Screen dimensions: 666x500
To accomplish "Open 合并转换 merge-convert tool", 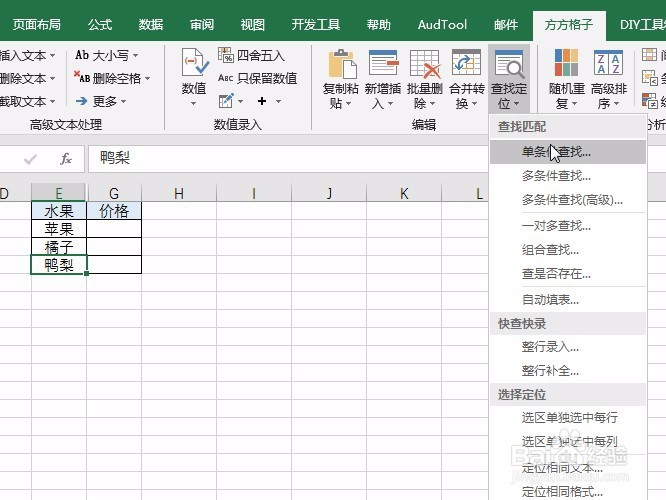I will [x=466, y=64].
